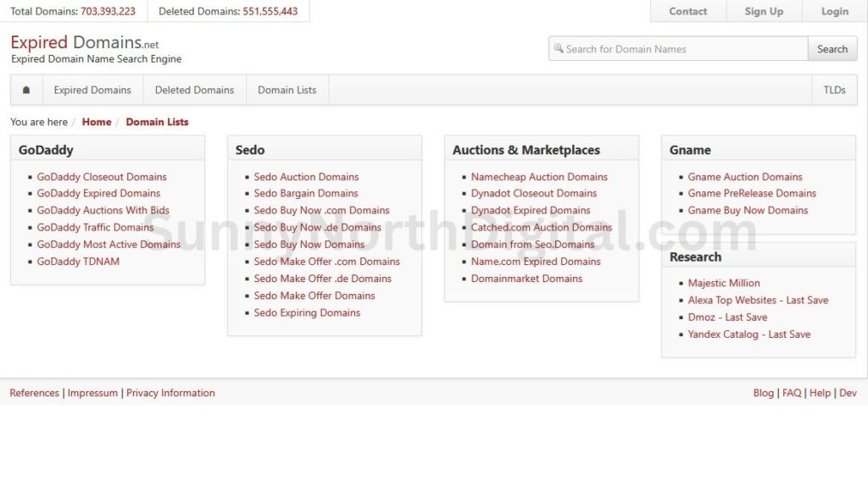View Sedo Expiring Domains list
The width and height of the screenshot is (868, 481).
pyautogui.click(x=307, y=312)
